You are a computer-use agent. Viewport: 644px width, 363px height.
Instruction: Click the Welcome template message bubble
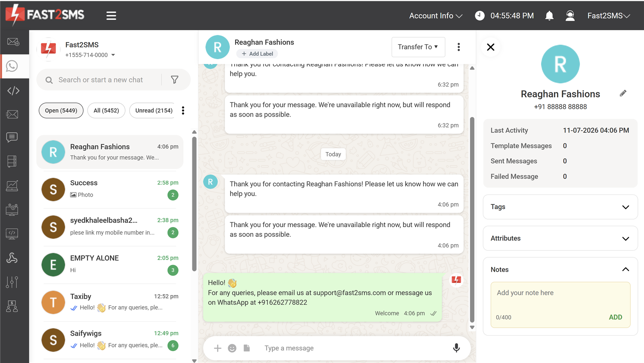point(322,297)
